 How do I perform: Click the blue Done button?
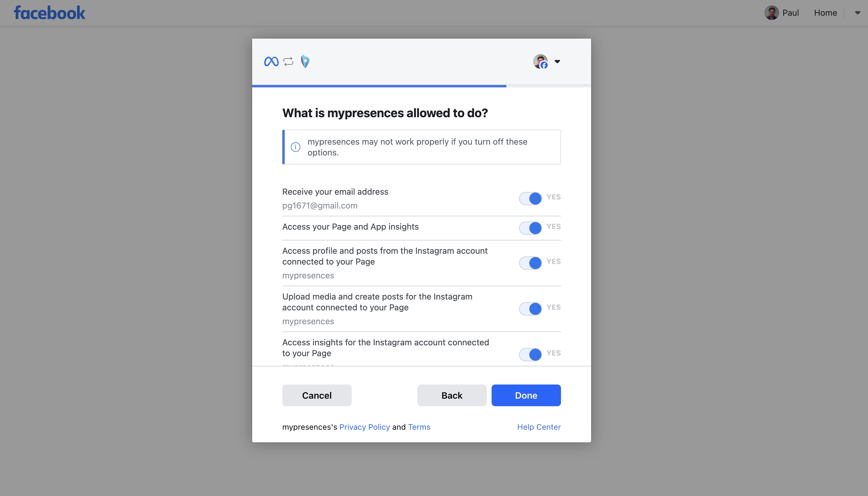(526, 396)
